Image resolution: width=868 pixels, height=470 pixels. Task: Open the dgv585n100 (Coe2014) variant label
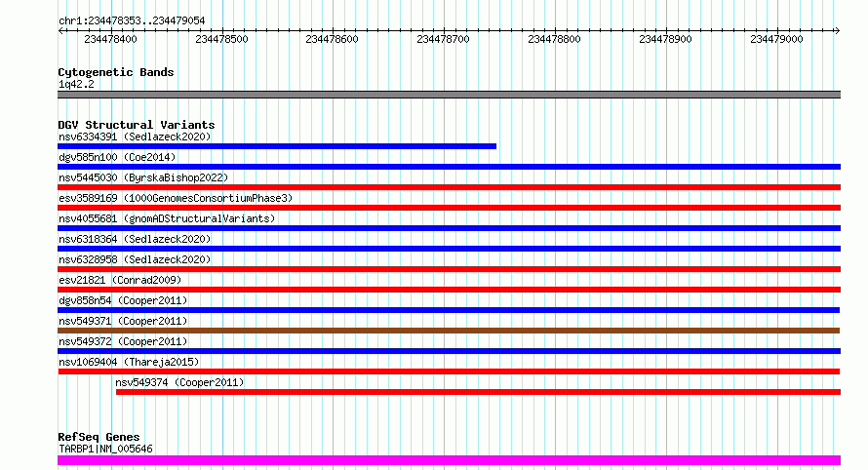tap(117, 157)
